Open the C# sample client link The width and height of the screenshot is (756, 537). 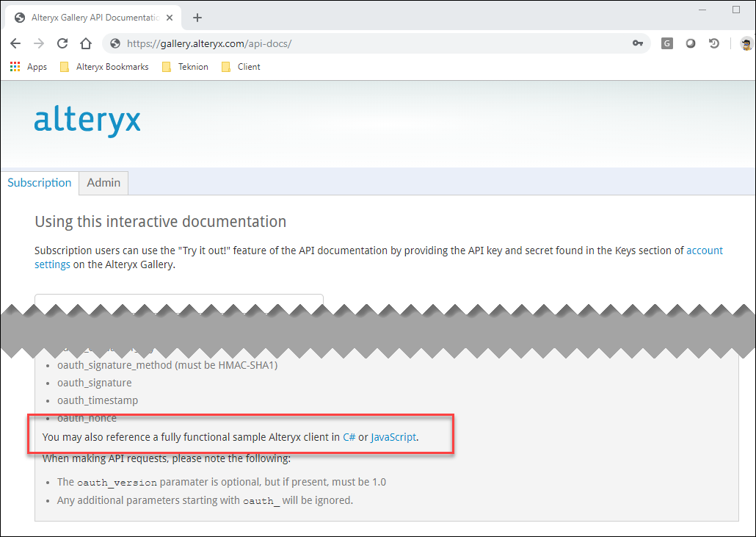(349, 436)
